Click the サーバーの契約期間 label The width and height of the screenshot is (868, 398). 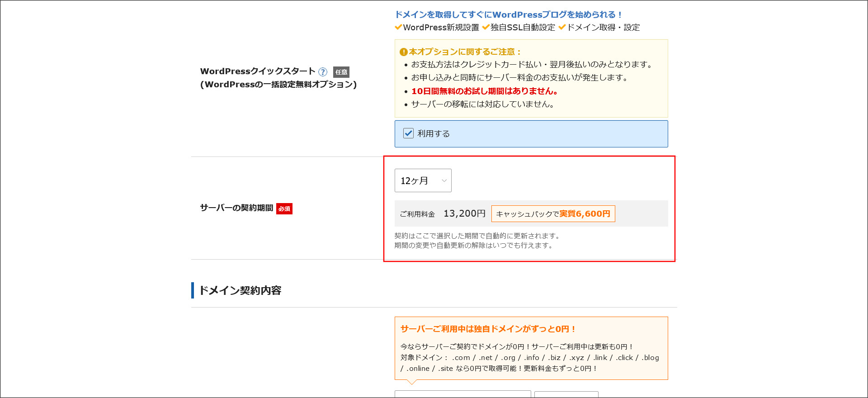(x=236, y=208)
